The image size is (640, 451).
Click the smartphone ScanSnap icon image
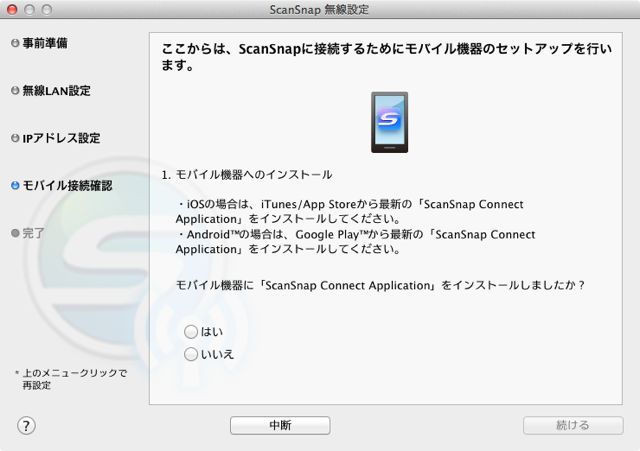389,122
